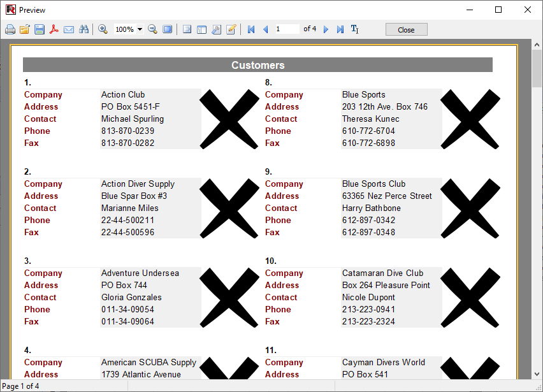
Task: Click the contact name "Marianne Miles"
Action: pos(130,208)
